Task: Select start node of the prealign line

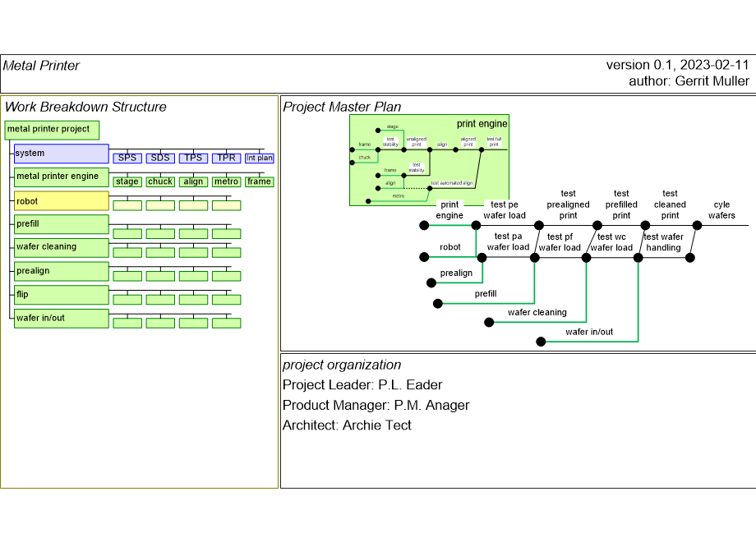Action: tap(431, 282)
